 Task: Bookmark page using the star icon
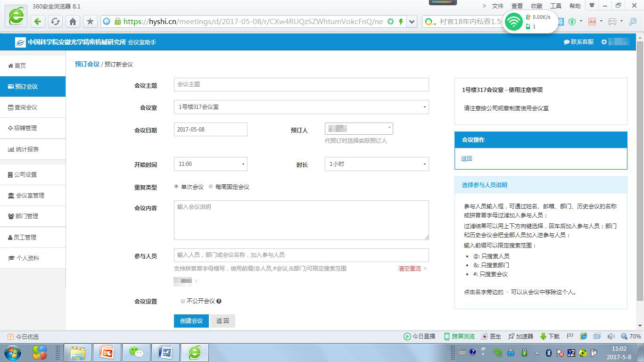(90, 21)
